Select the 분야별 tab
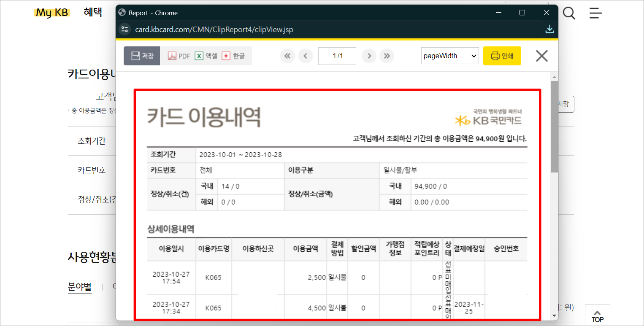The height and width of the screenshot is (326, 644). (79, 286)
